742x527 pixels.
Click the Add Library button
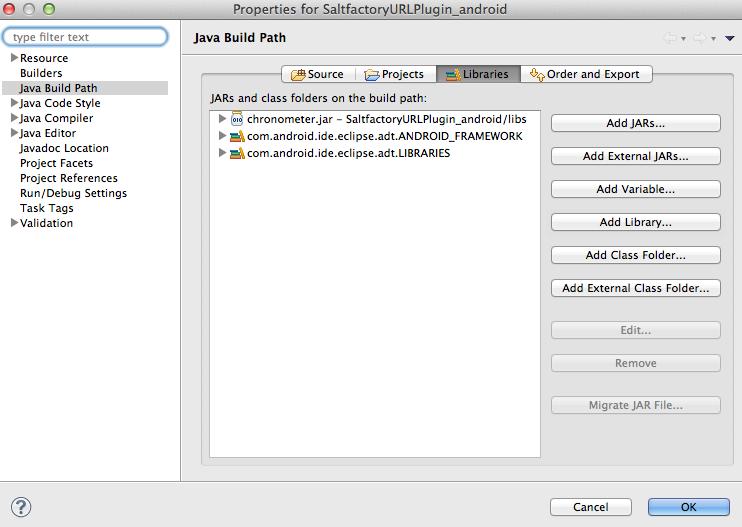[x=636, y=222]
